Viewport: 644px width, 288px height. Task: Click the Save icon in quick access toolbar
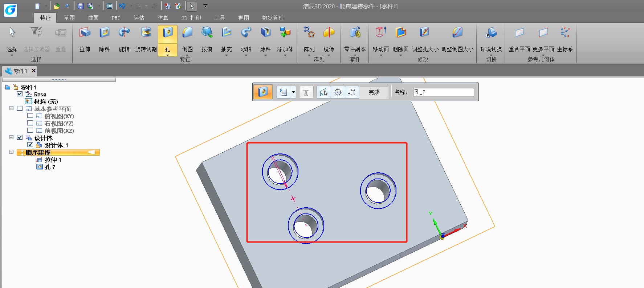click(x=81, y=6)
